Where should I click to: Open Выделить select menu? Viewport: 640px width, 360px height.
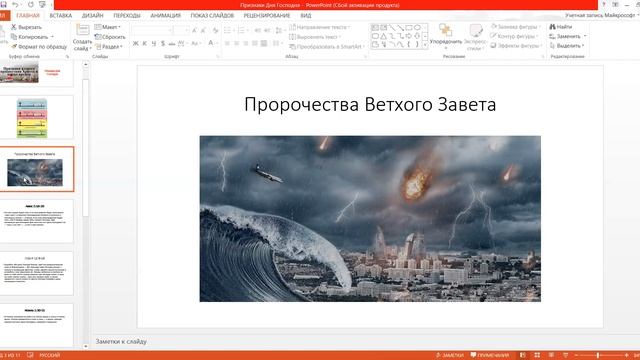point(567,46)
